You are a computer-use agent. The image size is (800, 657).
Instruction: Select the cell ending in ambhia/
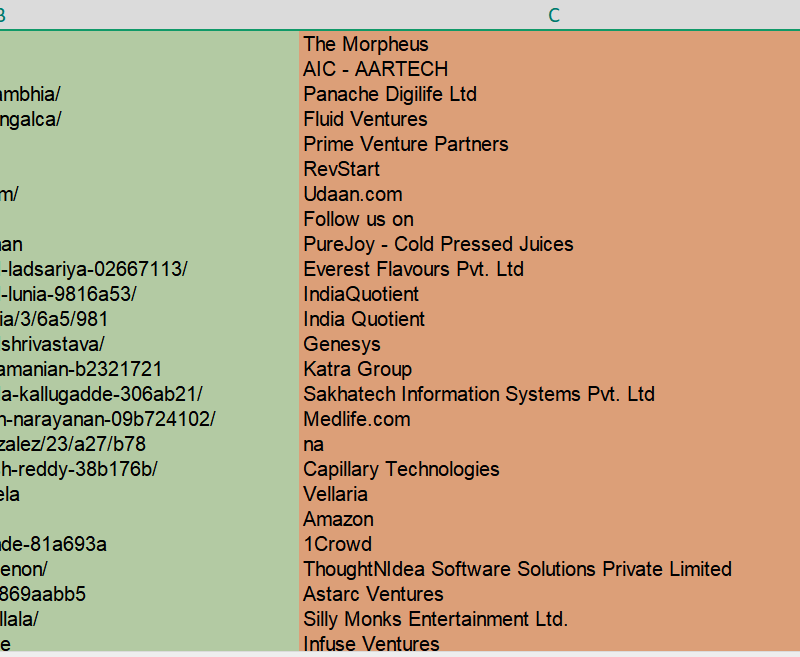pos(149,94)
